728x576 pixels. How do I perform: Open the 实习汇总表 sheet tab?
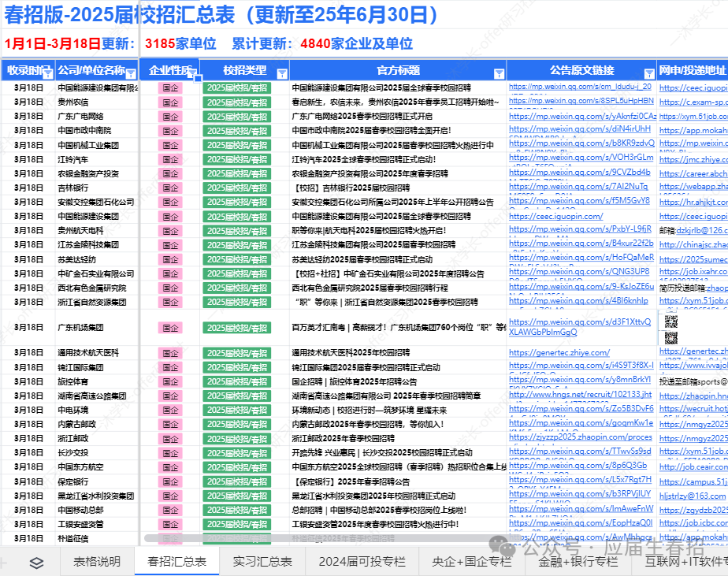click(262, 562)
